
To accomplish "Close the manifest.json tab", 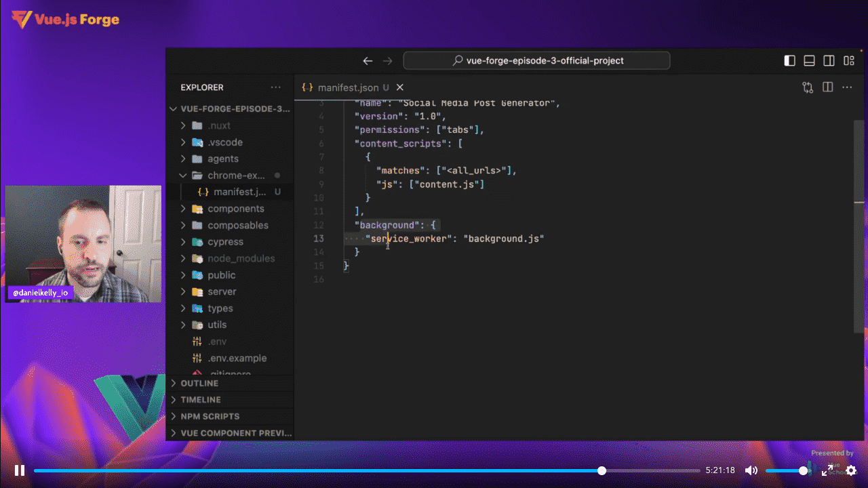I will click(400, 87).
